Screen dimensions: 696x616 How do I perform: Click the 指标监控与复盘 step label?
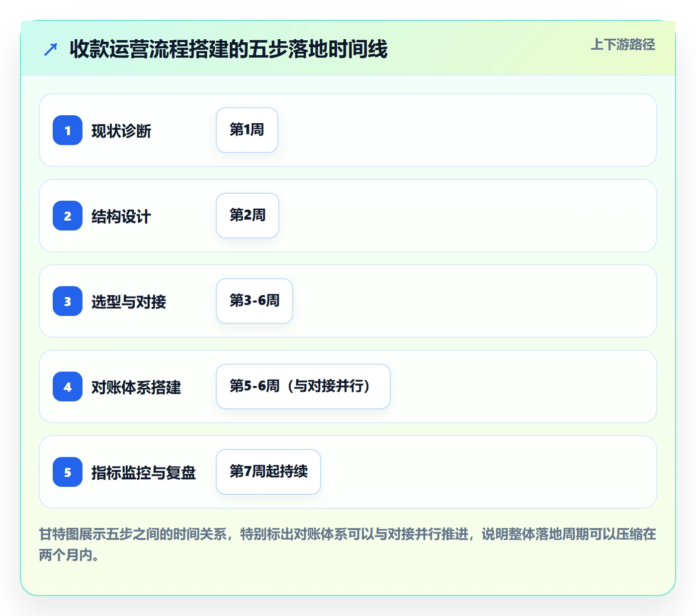[144, 473]
